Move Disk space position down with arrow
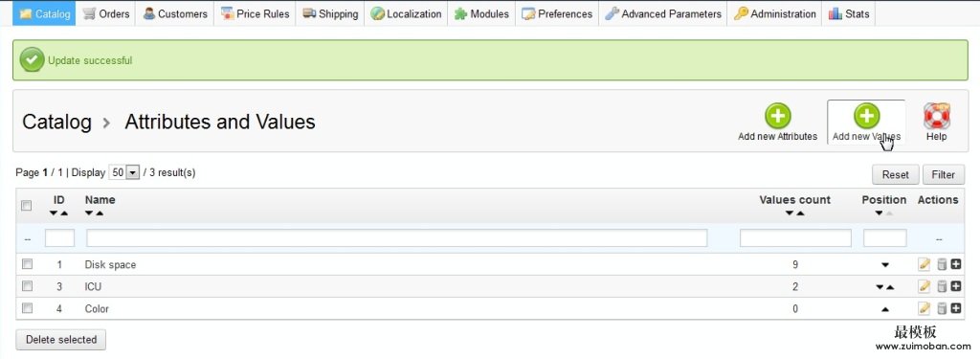This screenshot has width=980, height=359. click(x=884, y=265)
